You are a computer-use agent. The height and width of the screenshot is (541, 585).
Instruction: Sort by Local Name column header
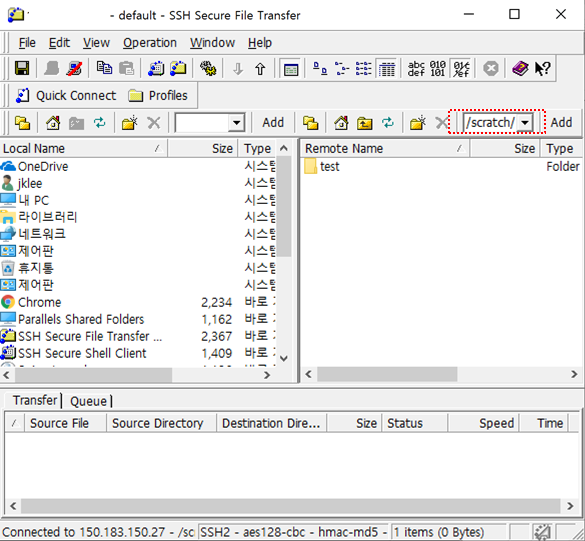pos(84,148)
